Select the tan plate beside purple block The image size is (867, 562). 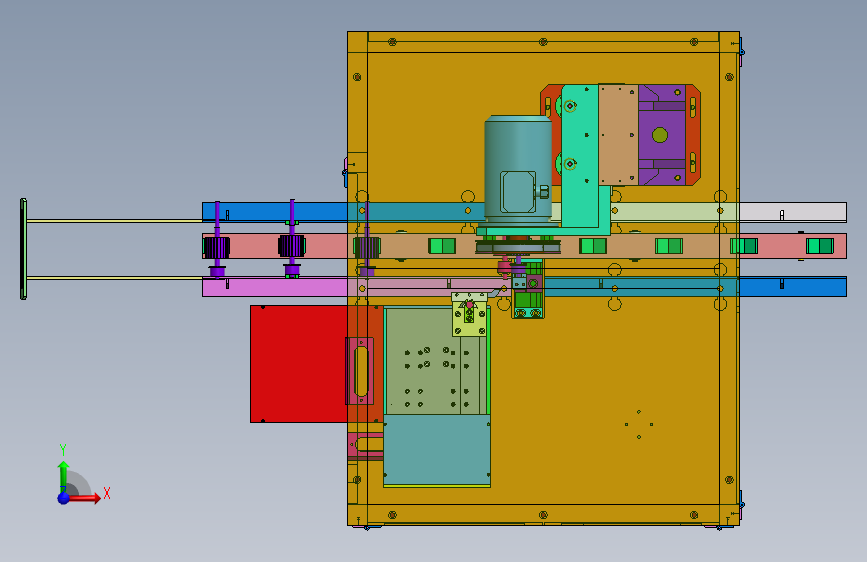618,135
